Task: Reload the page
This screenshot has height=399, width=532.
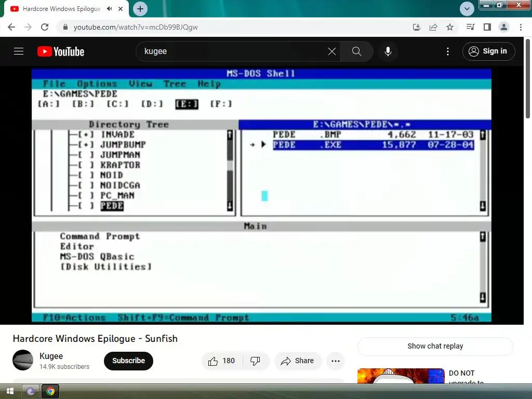Action: click(x=45, y=27)
